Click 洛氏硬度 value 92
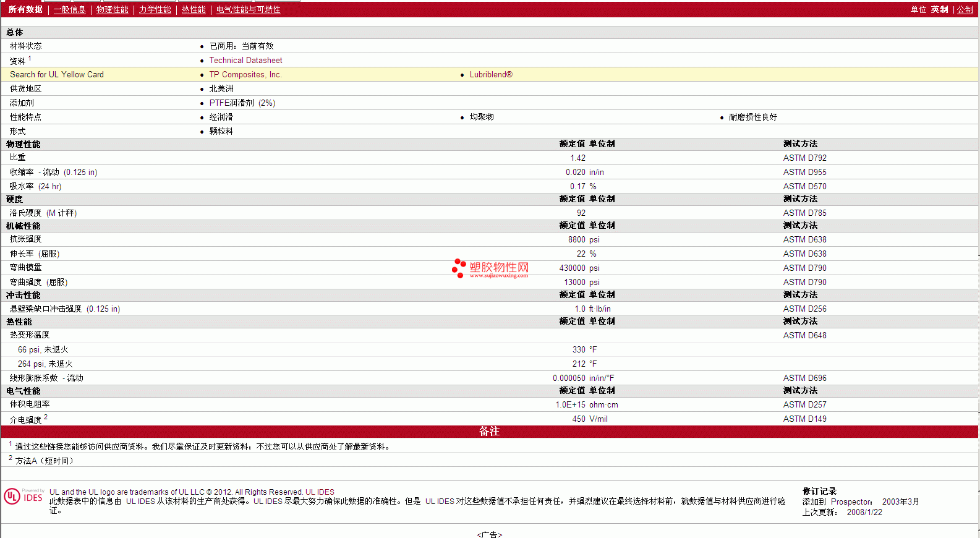 click(581, 213)
